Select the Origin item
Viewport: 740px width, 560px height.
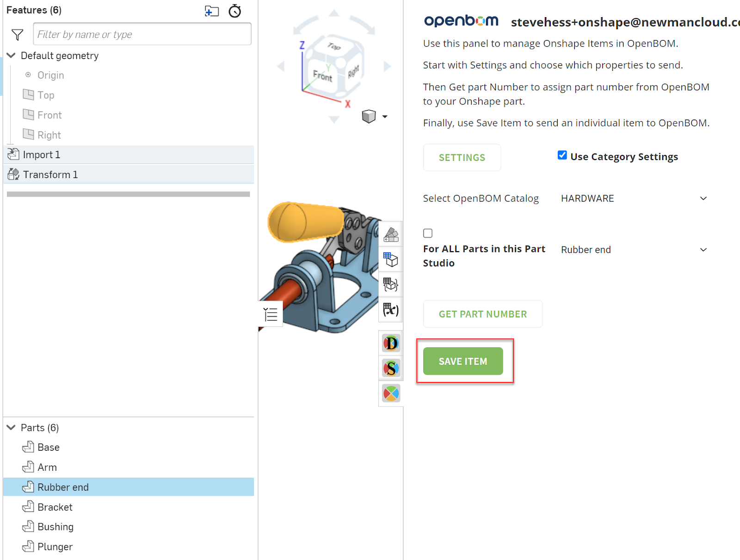coord(51,75)
